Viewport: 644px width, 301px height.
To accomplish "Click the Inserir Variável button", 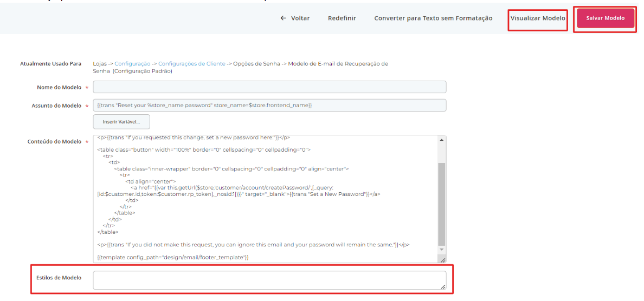I will [x=121, y=122].
